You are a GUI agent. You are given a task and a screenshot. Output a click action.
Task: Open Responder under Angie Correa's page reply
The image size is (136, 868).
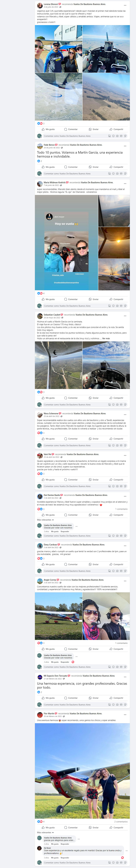pyautogui.click(x=65, y=662)
